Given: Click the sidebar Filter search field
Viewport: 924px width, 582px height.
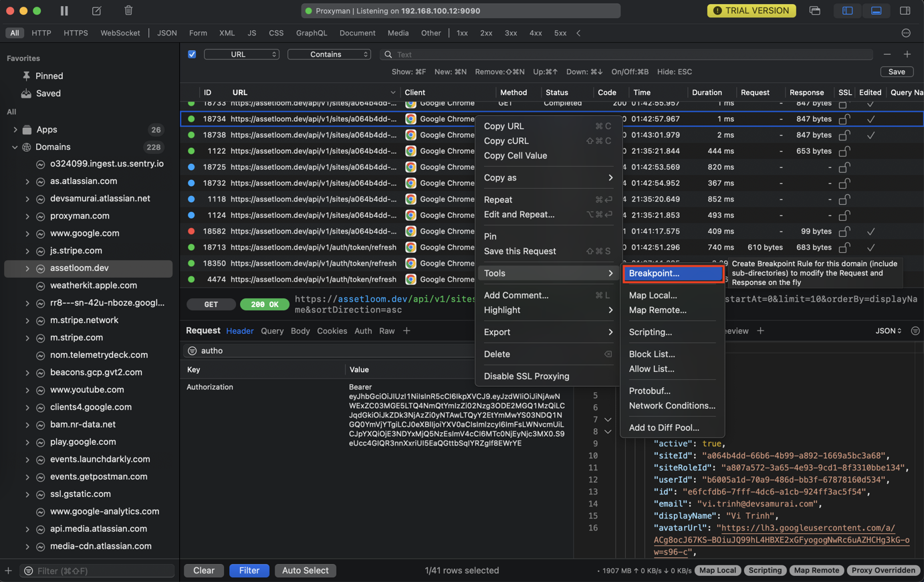Looking at the screenshot, I should (98, 571).
